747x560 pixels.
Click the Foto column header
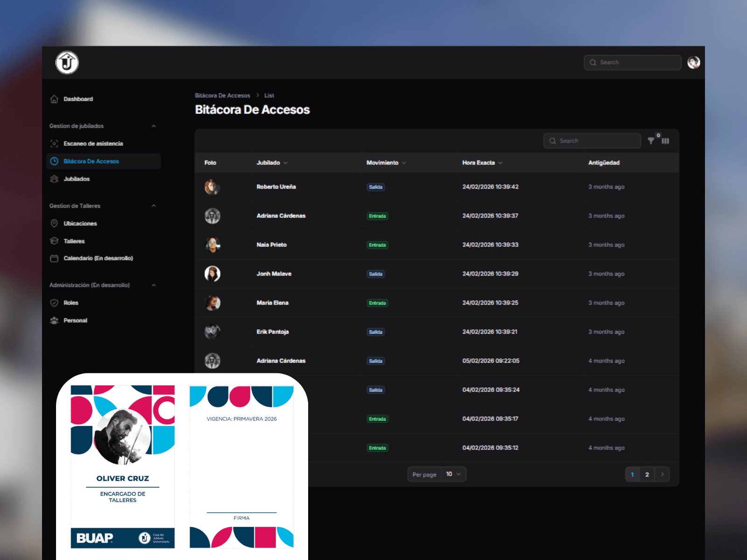click(211, 163)
